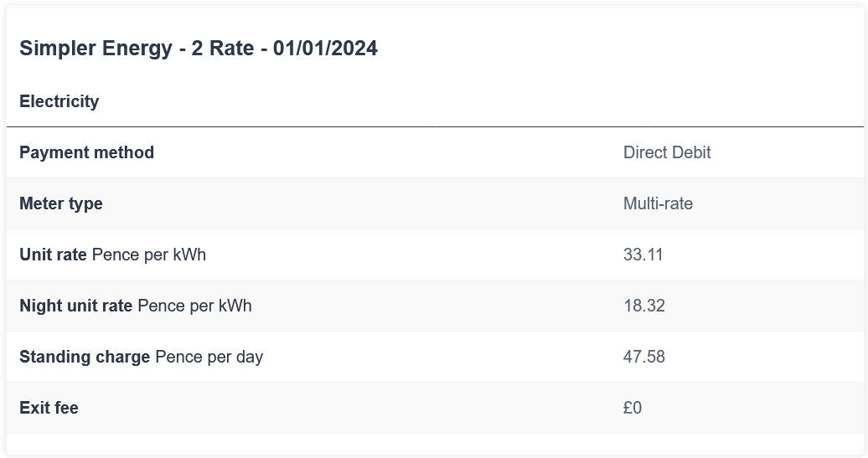
Task: Select the £0 exit fee value
Action: point(633,408)
